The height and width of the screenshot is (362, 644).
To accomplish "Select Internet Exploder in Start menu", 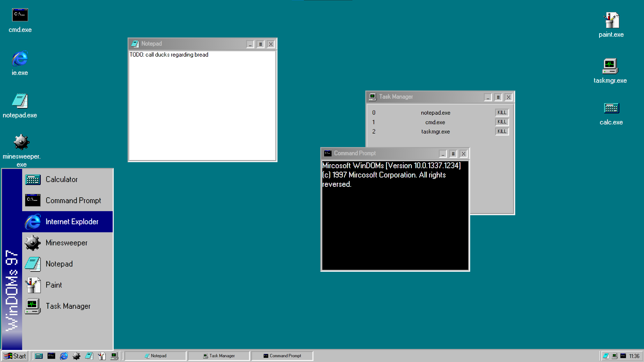I will coord(67,222).
